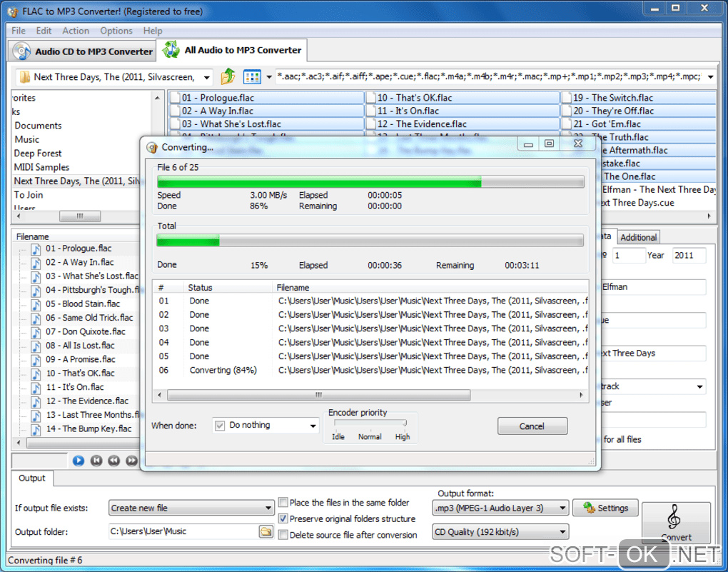Image resolution: width=728 pixels, height=572 pixels.
Task: Click the 01 - Prologue.flac note icon
Action: coord(36,249)
